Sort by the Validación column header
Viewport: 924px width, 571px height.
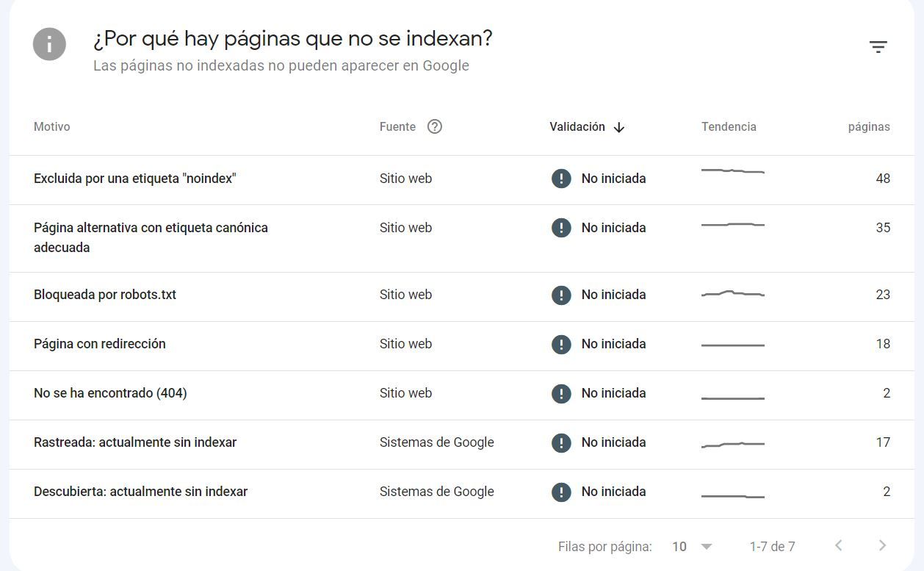(x=577, y=126)
